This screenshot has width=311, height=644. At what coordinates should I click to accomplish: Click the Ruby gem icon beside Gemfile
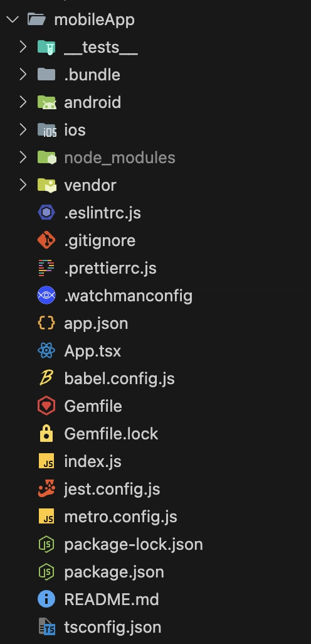[46, 406]
